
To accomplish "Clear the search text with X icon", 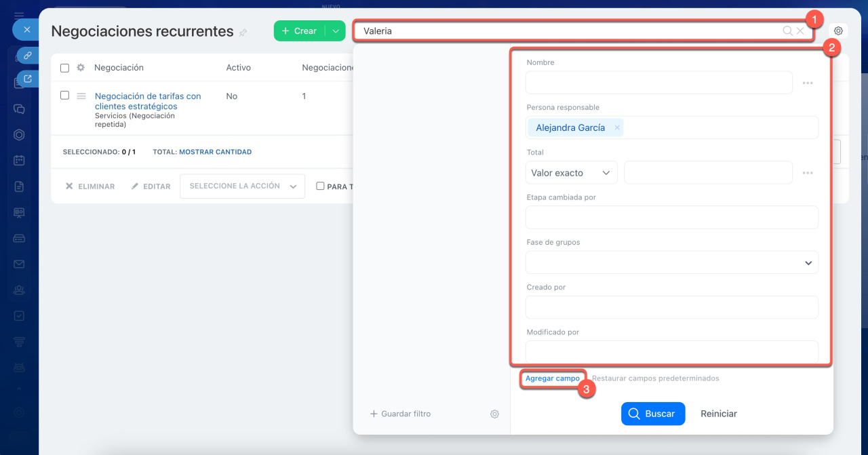I will click(x=800, y=31).
